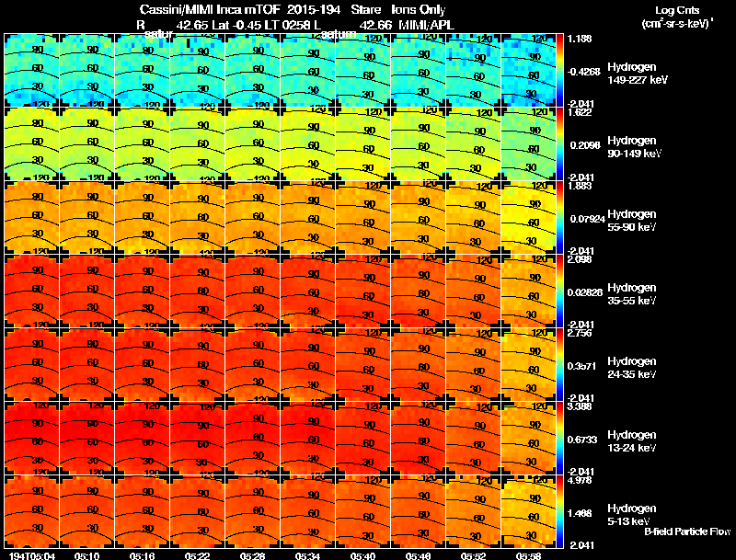Click the 05:58 time label
This screenshot has height=560, width=736.
(x=528, y=555)
